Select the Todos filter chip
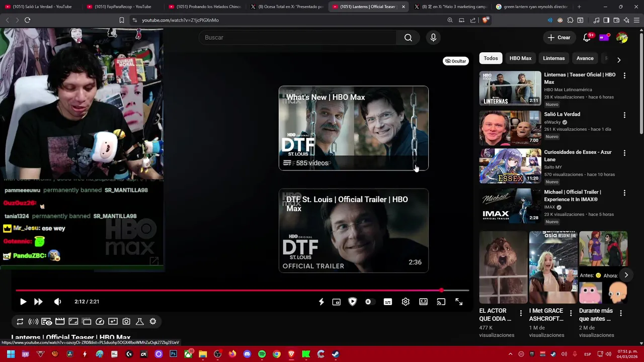The image size is (644, 362). coord(491,58)
